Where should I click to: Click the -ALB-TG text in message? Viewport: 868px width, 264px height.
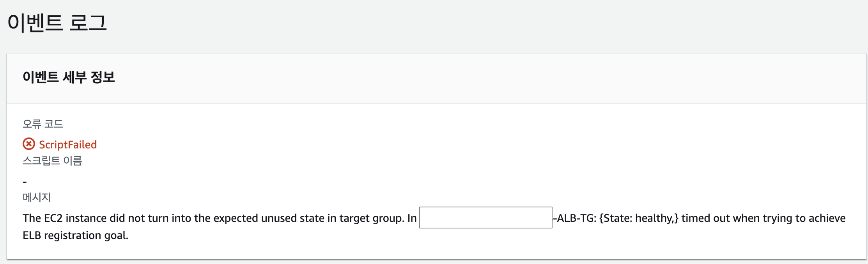click(575, 218)
